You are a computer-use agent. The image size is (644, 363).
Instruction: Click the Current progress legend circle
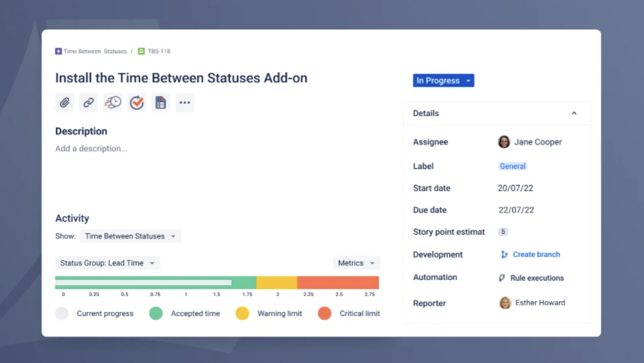click(x=62, y=313)
